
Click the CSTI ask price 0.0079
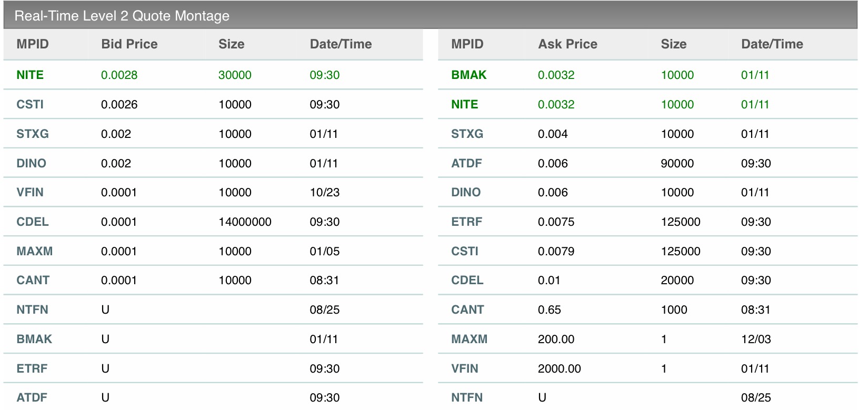556,251
